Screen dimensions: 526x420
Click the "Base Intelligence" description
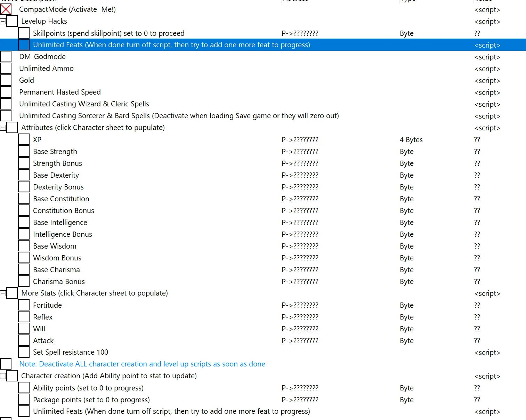coord(60,223)
